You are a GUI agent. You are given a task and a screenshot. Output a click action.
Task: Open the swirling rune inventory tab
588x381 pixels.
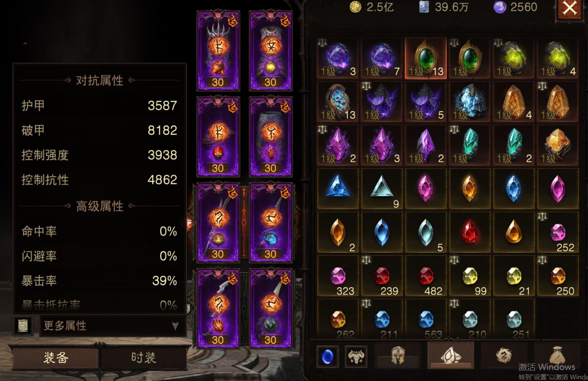coord(503,356)
